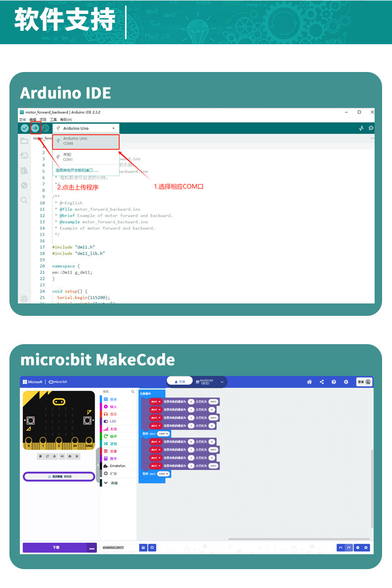Click the 登录 sign-in button
Image resolution: width=392 pixels, height=588 pixels.
(364, 382)
